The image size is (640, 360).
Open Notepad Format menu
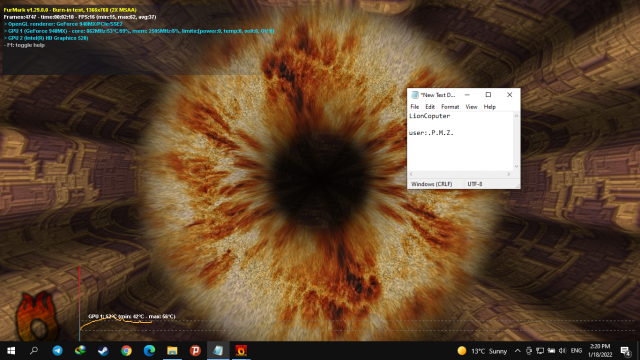click(450, 107)
